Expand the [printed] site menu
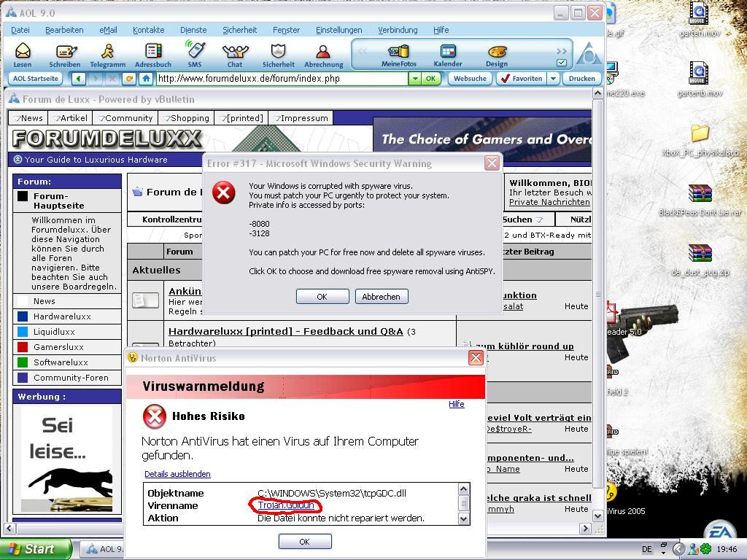This screenshot has width=747, height=560. [x=241, y=117]
